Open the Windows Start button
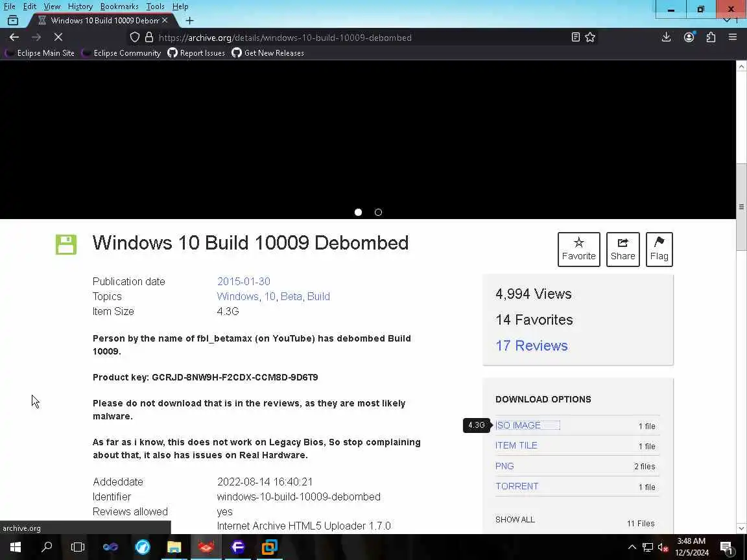Image resolution: width=747 pixels, height=560 pixels. point(16,547)
